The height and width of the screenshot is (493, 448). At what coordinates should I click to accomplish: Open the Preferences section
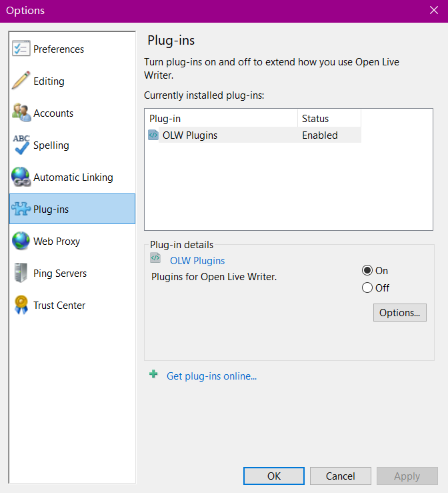[x=73, y=49]
